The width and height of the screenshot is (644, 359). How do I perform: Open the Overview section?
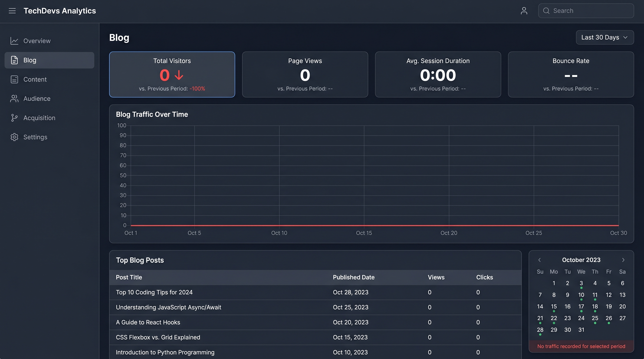[50, 41]
